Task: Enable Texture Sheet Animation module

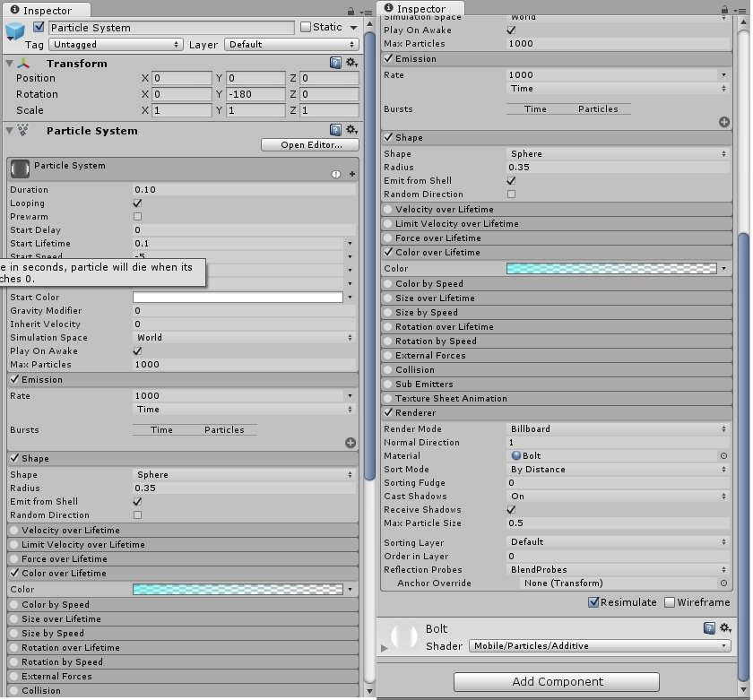Action: click(388, 399)
